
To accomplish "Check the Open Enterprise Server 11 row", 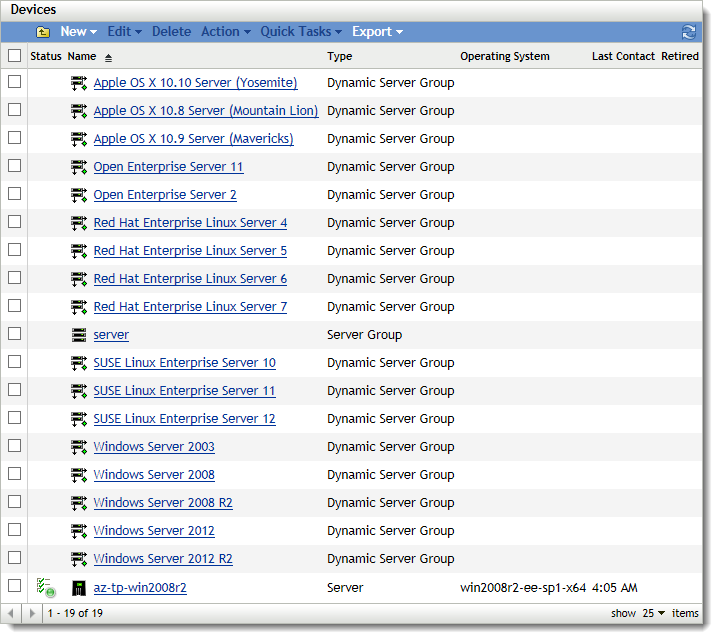I will pos(15,165).
